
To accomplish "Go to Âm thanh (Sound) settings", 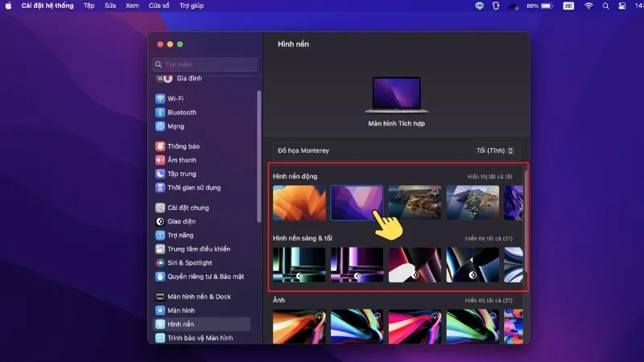I will (x=181, y=160).
